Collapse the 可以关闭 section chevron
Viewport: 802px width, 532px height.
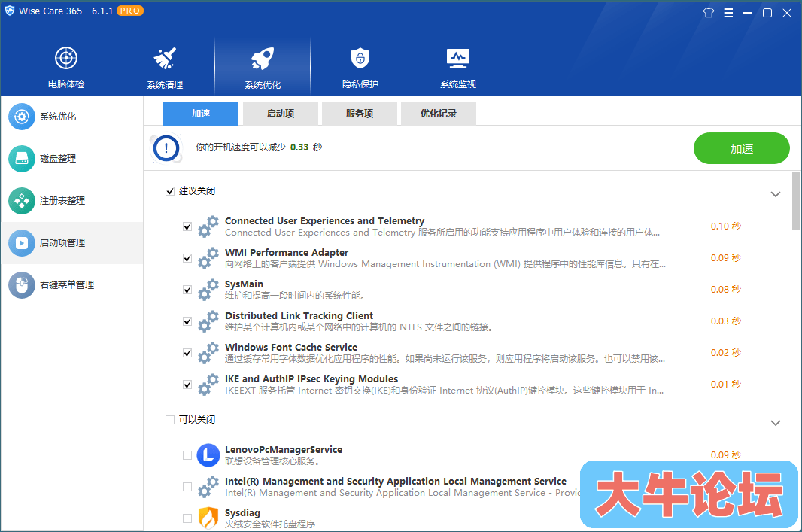coord(776,423)
